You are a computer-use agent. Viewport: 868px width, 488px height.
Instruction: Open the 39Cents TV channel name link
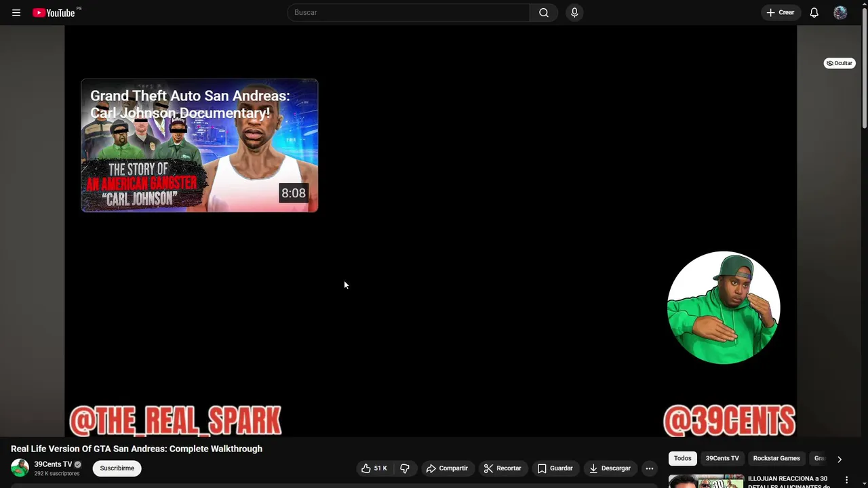[53, 464]
